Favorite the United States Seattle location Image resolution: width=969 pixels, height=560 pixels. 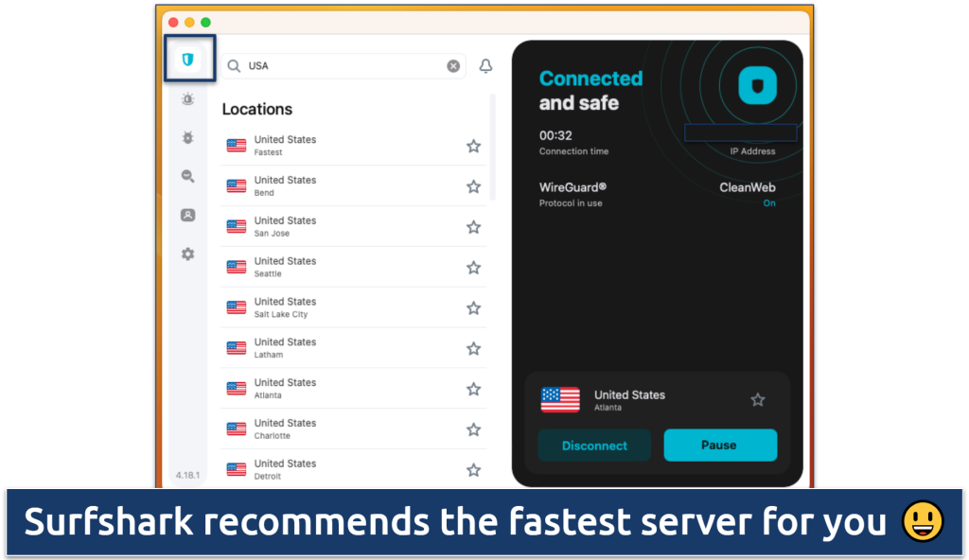[473, 267]
